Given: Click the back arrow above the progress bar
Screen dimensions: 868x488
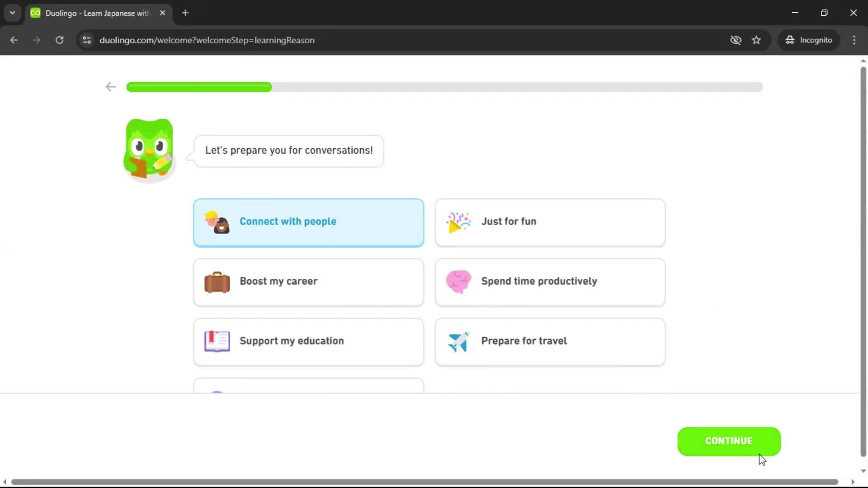Looking at the screenshot, I should coord(110,87).
